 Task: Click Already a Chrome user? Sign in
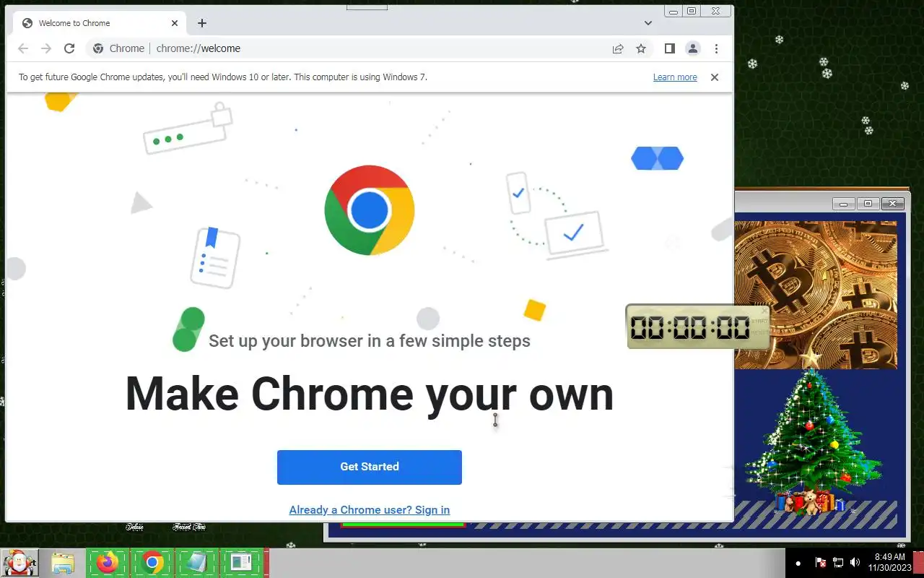pos(370,510)
